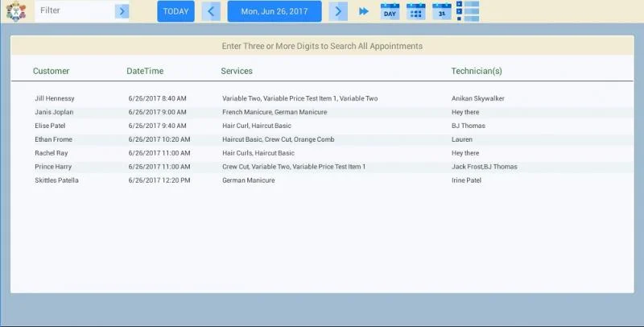Open Skittles Patella's German Manicure appointment
Screen dimensions: 644x327
(x=56, y=180)
